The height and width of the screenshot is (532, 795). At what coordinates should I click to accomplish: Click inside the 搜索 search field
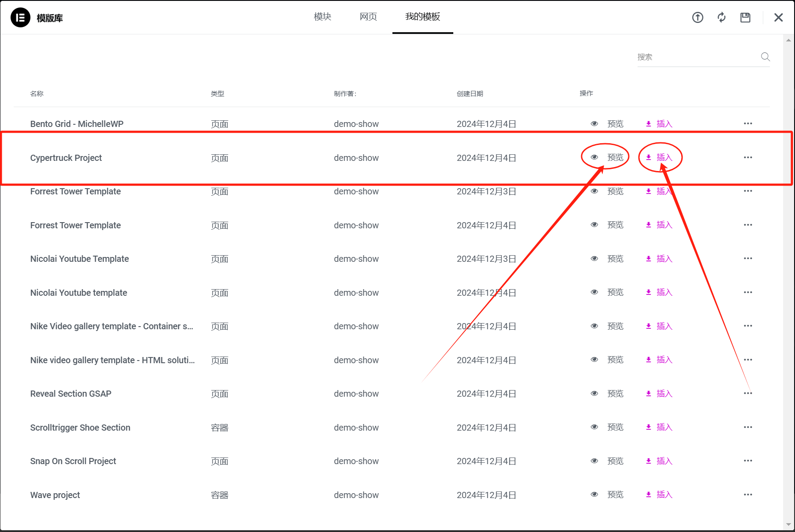692,57
